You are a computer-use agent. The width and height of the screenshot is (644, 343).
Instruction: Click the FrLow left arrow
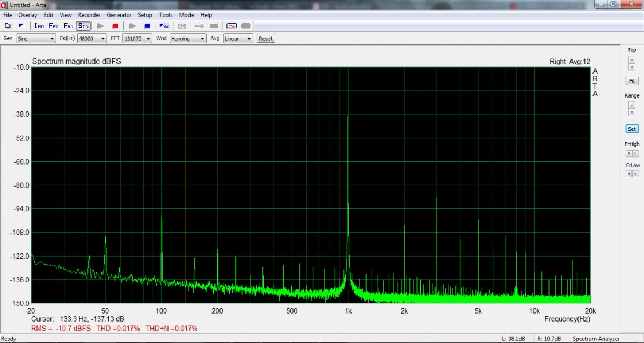click(x=628, y=174)
